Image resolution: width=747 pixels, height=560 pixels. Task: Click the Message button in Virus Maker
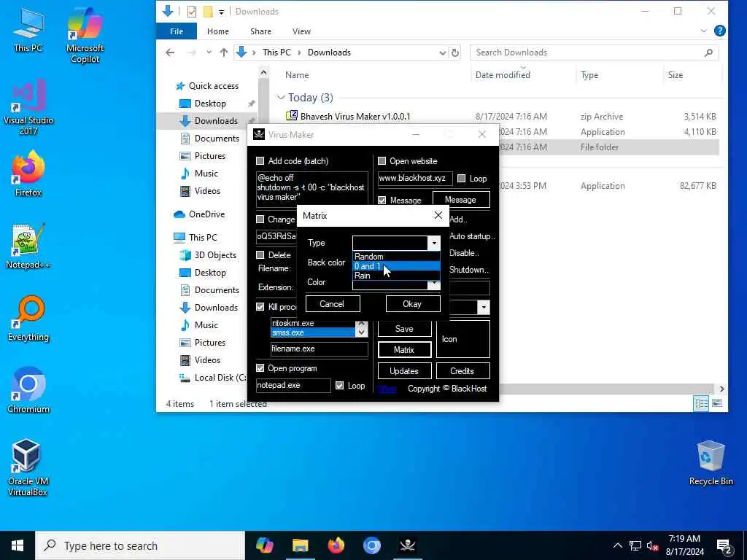click(x=461, y=200)
